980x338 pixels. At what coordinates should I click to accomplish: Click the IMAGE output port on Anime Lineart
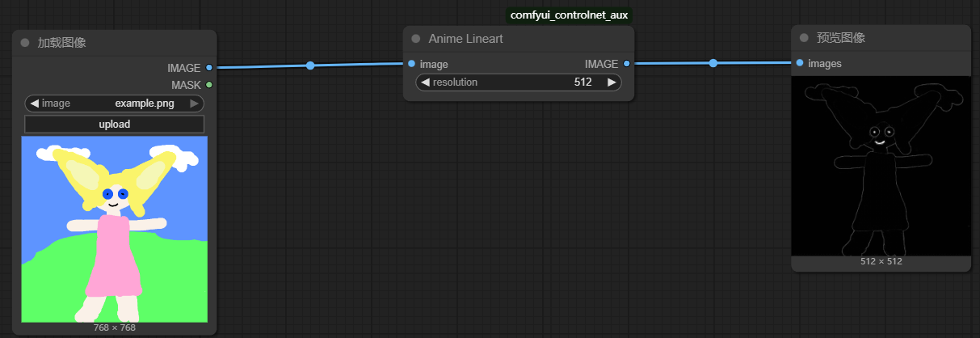[627, 64]
